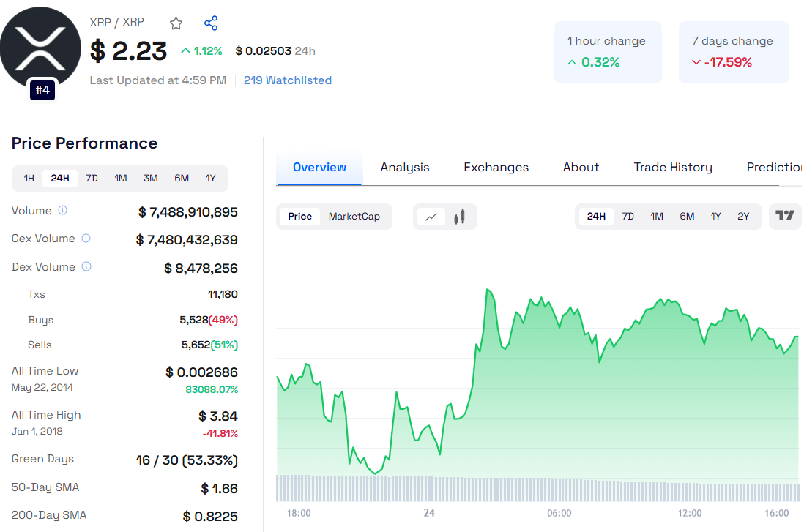Select 1H price performance period
This screenshot has height=532, width=804.
point(29,179)
